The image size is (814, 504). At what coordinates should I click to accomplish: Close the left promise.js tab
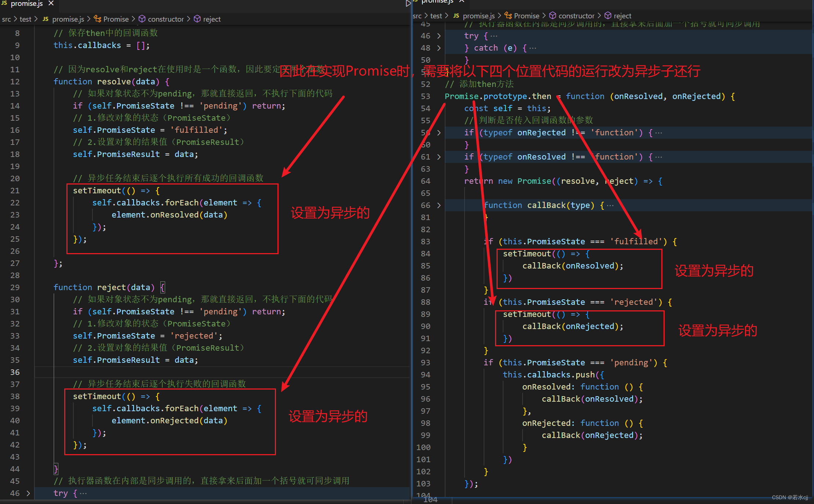tap(51, 3)
